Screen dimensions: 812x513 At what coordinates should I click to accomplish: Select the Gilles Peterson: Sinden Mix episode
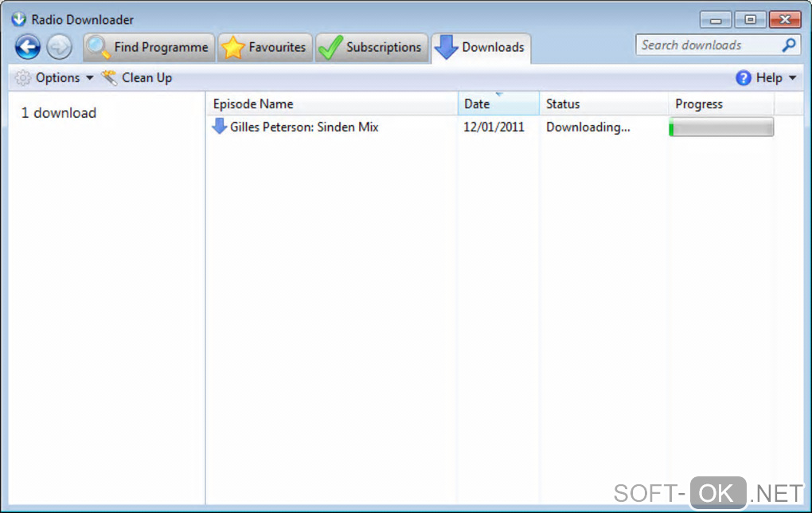coord(304,127)
